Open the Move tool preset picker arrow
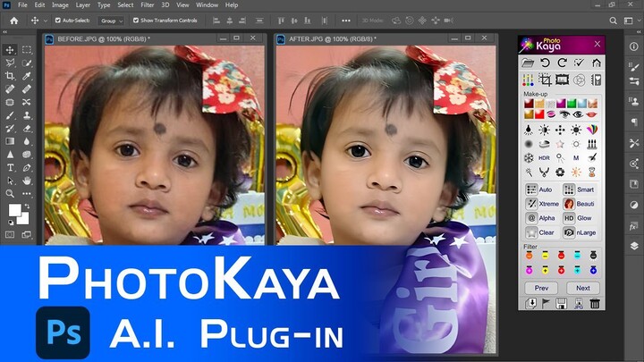 46,21
